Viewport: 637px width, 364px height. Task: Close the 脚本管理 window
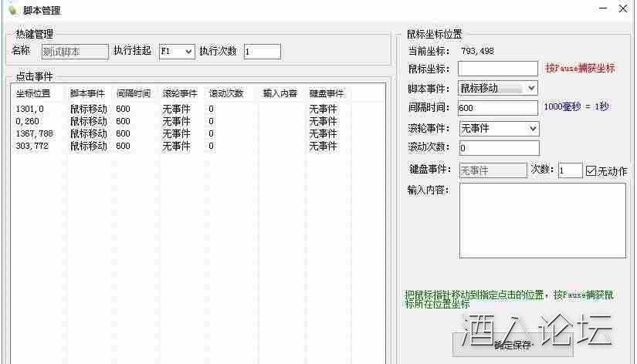[x=623, y=8]
